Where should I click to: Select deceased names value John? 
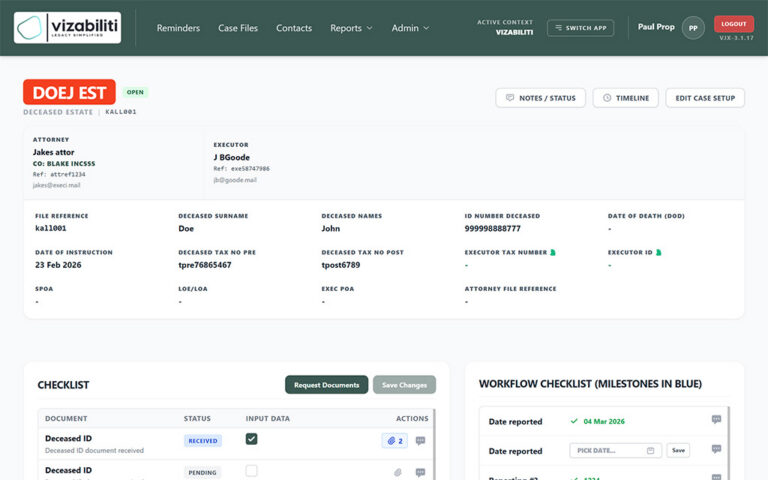pyautogui.click(x=331, y=228)
